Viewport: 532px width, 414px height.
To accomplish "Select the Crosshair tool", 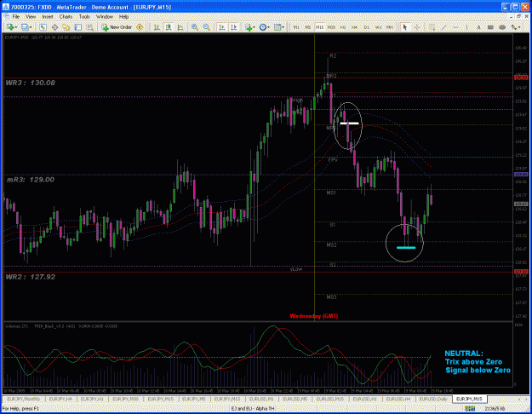I will tap(417, 27).
